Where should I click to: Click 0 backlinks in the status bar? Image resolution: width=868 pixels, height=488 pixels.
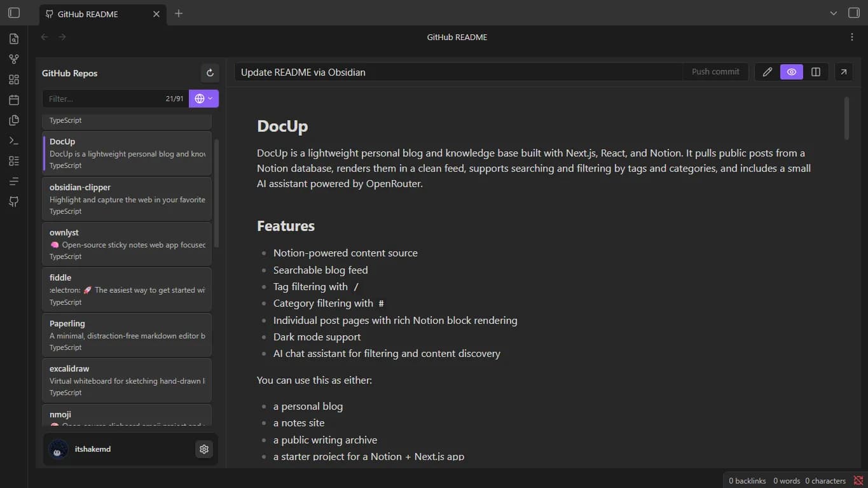click(747, 481)
